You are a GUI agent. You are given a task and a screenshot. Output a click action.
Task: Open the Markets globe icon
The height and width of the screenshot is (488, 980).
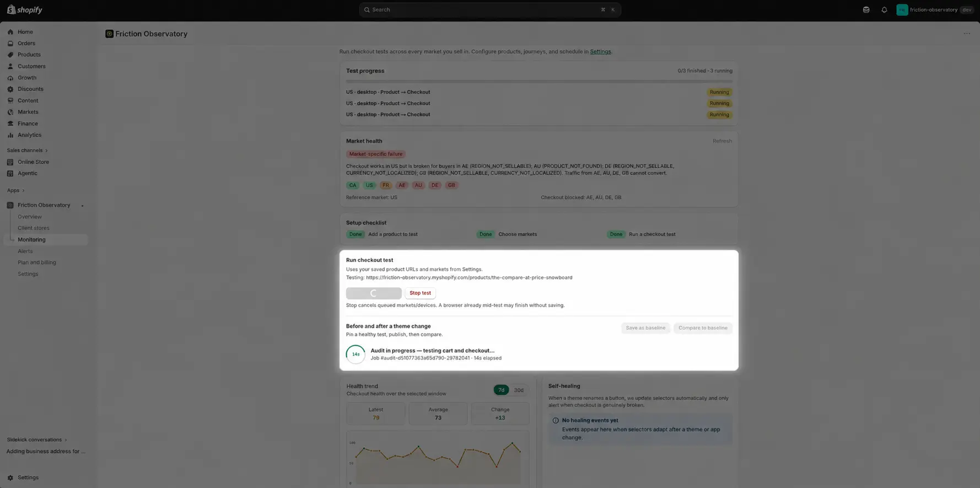point(10,112)
